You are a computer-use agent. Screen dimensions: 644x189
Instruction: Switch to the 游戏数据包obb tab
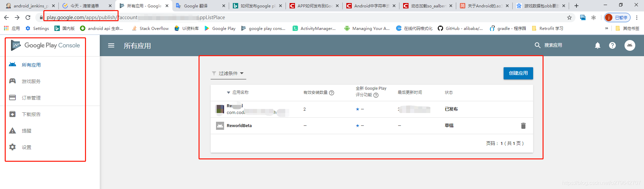(x=541, y=6)
